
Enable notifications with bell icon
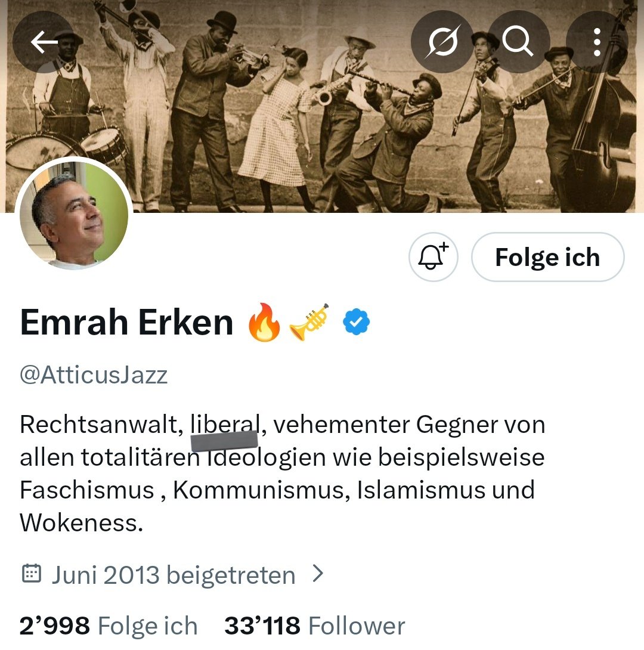434,257
